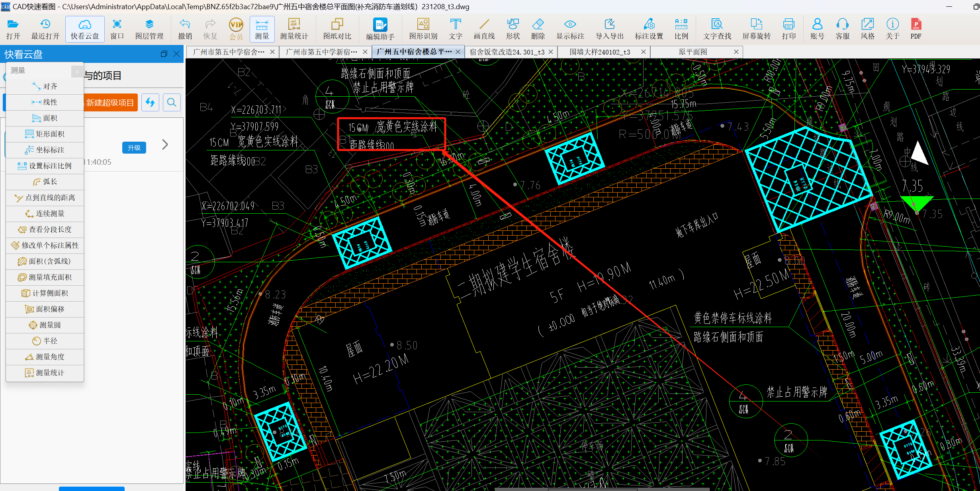Select 计算侧面积 menu item
This screenshot has height=491, width=980.
click(x=45, y=293)
